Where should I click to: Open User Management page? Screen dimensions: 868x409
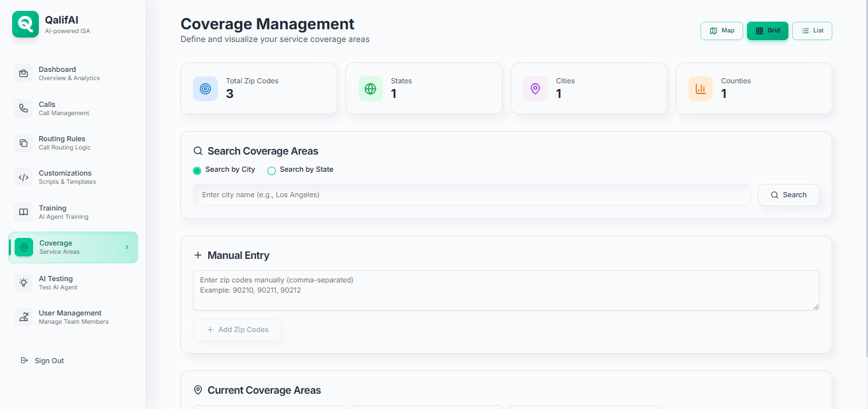click(73, 317)
